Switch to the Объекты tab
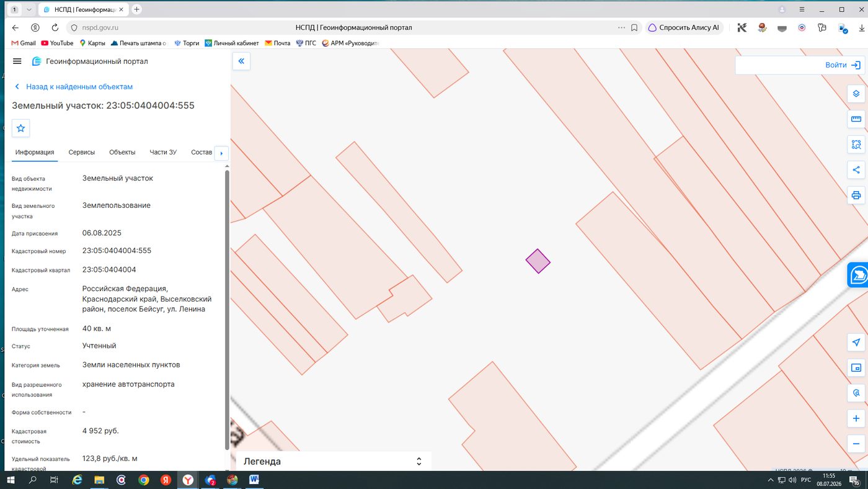 122,152
